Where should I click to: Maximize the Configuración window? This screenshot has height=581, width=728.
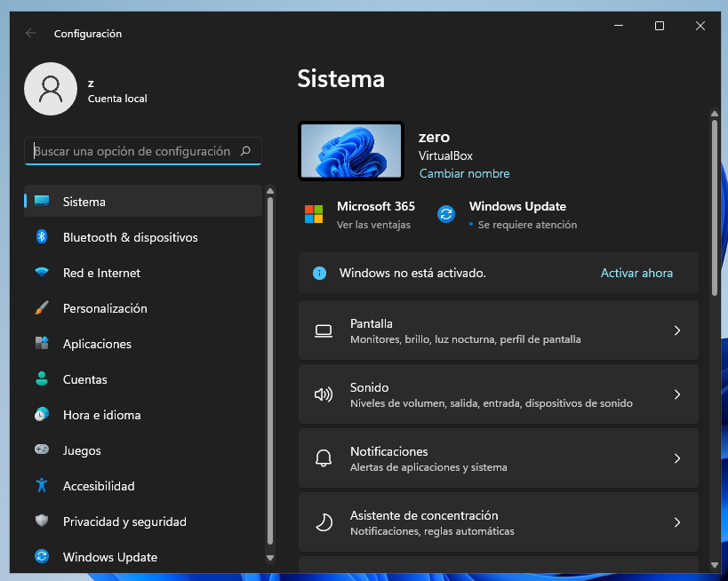point(660,26)
